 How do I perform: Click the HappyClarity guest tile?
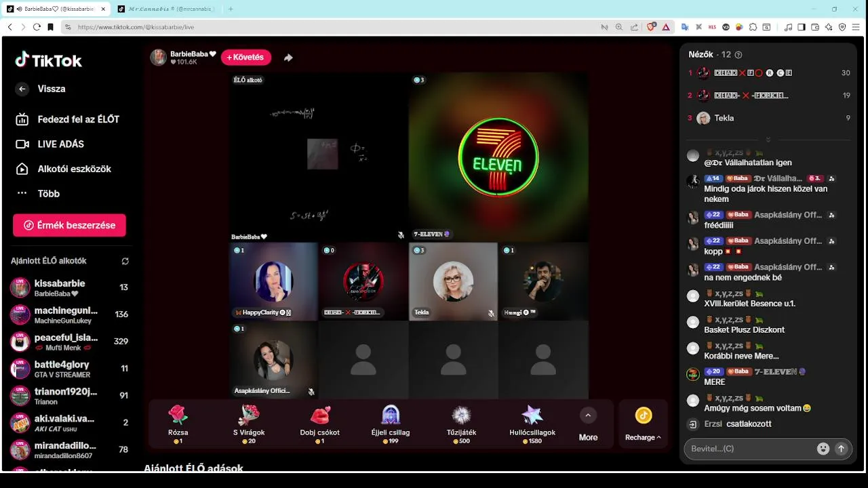274,281
